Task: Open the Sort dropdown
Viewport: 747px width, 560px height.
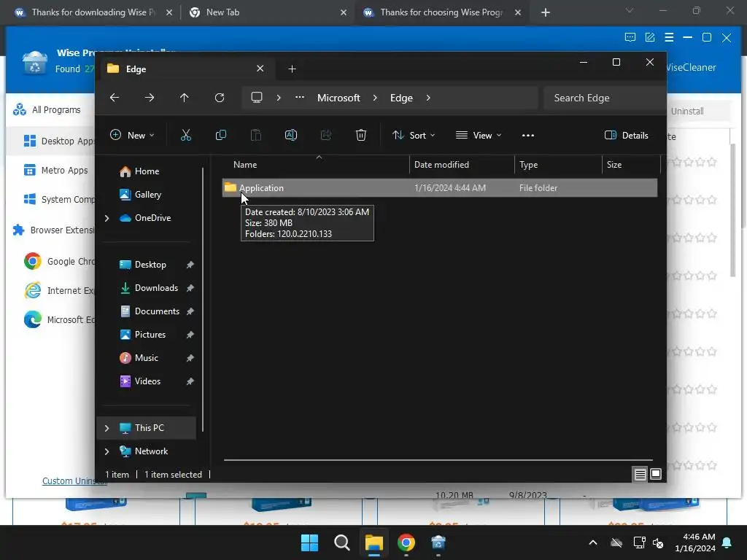Action: pos(414,135)
